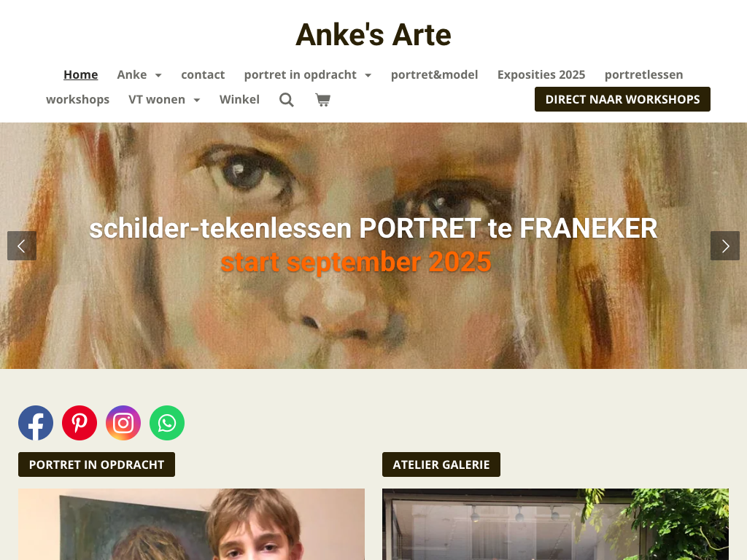Open the Facebook social icon
This screenshot has width=747, height=560.
click(x=36, y=423)
